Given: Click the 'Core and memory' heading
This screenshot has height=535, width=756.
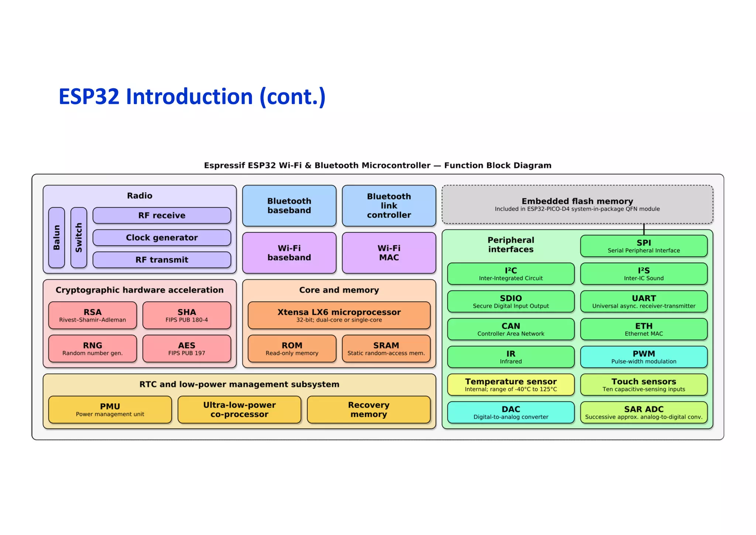Looking at the screenshot, I should [x=339, y=290].
